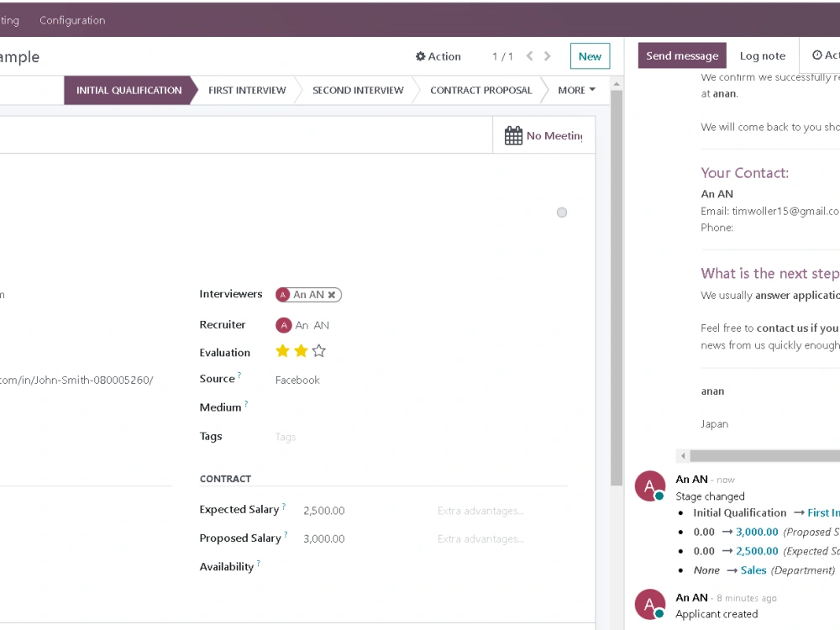Image resolution: width=840 pixels, height=630 pixels.
Task: Click the Action gear icon
Action: pos(421,56)
